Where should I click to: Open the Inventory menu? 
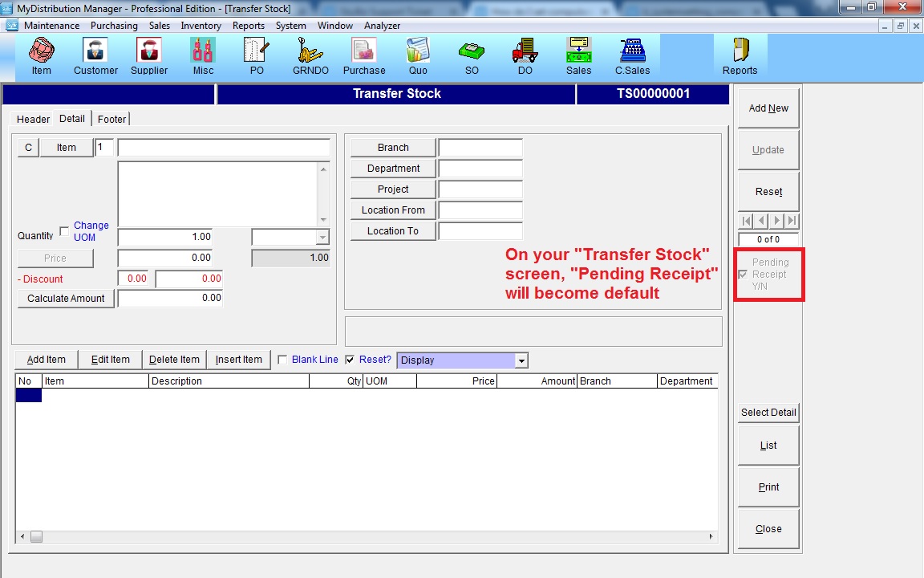pyautogui.click(x=201, y=26)
